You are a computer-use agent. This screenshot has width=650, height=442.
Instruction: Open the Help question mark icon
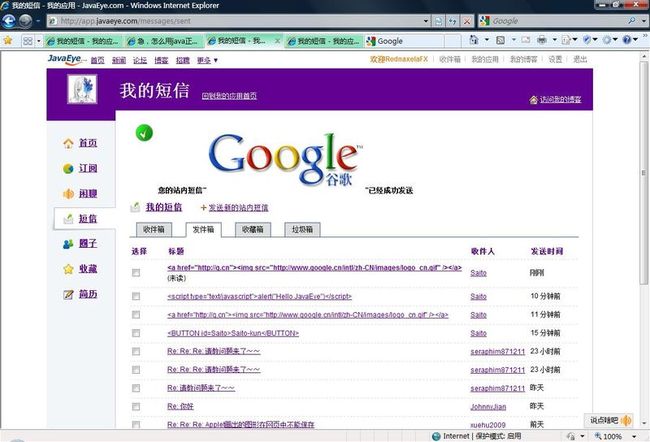(627, 40)
